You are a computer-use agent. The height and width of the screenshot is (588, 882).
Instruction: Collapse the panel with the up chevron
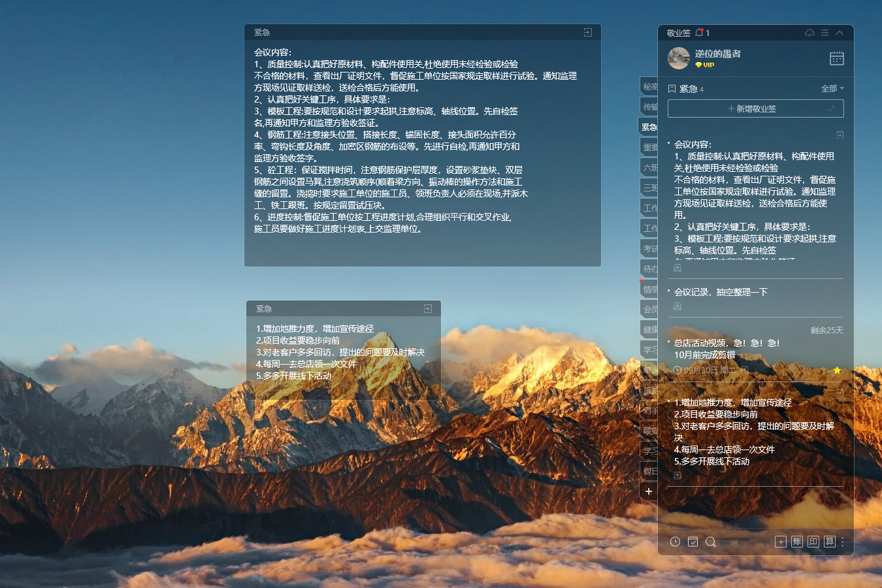tap(840, 33)
